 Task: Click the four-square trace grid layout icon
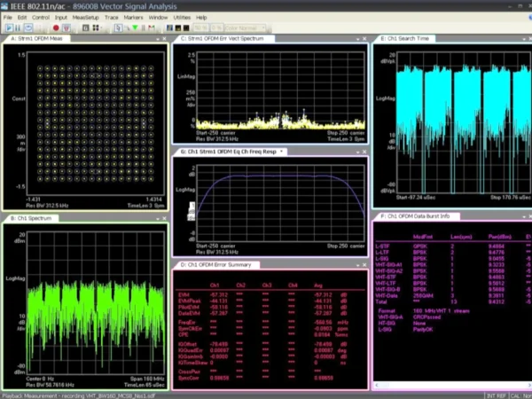coord(96,27)
